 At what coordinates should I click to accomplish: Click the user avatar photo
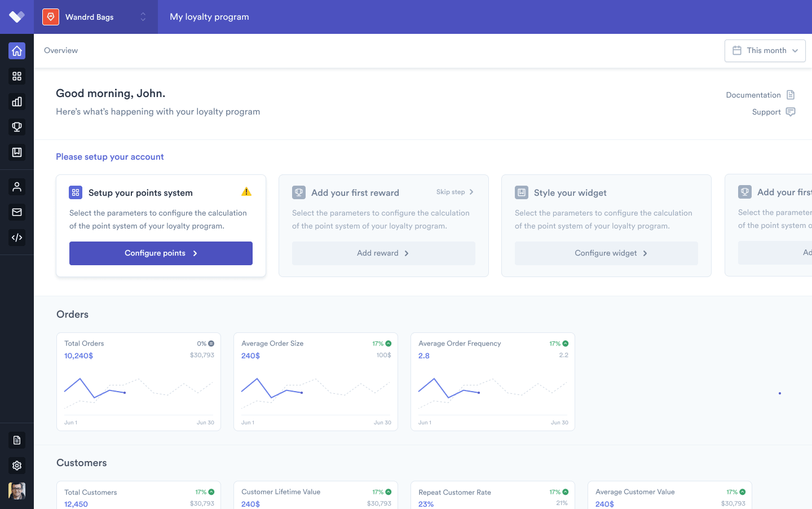pos(17,491)
